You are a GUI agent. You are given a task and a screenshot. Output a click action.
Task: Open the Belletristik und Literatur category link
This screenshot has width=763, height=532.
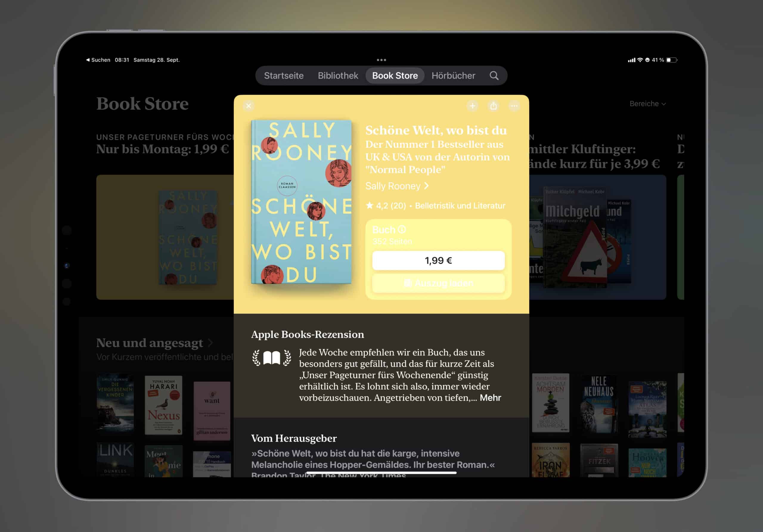[460, 206]
